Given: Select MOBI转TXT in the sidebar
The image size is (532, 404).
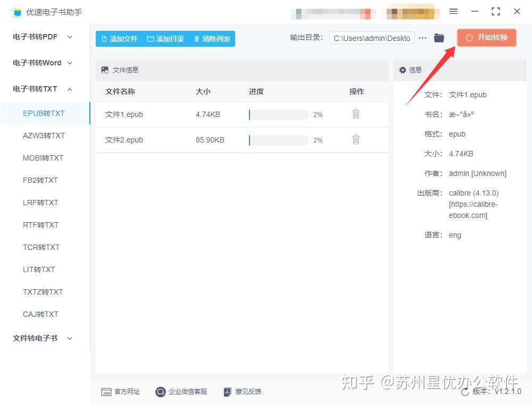Looking at the screenshot, I should click(43, 158).
